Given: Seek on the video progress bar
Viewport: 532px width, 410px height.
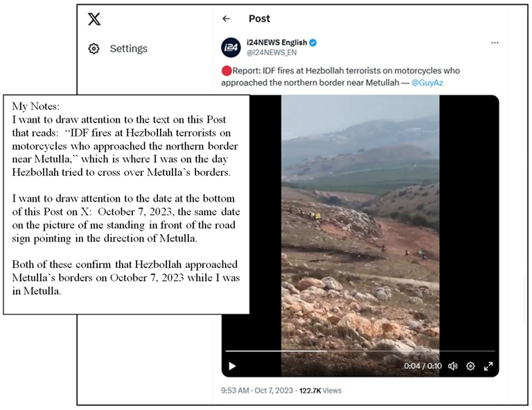Looking at the screenshot, I should (x=360, y=351).
